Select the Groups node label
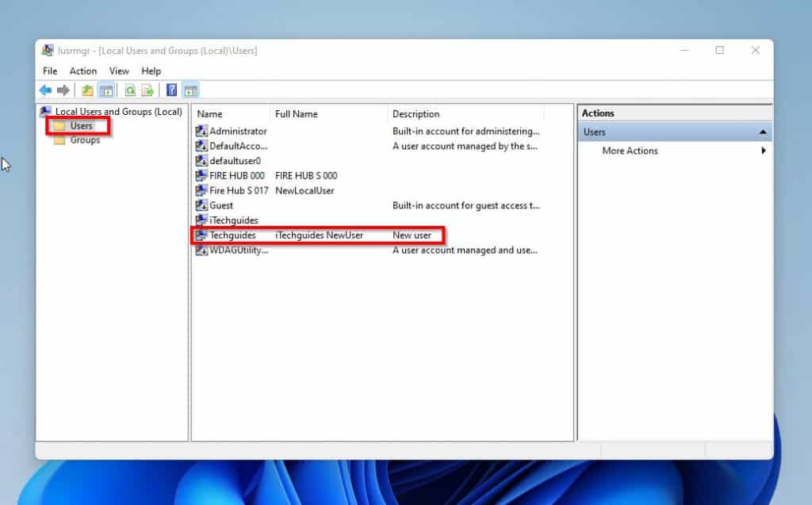The width and height of the screenshot is (812, 505). coord(85,140)
